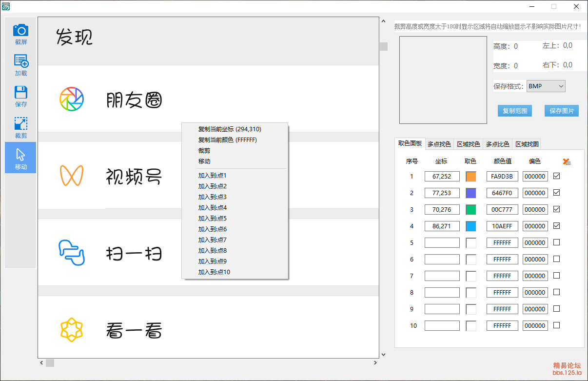Click the 发现 header text

75,37
